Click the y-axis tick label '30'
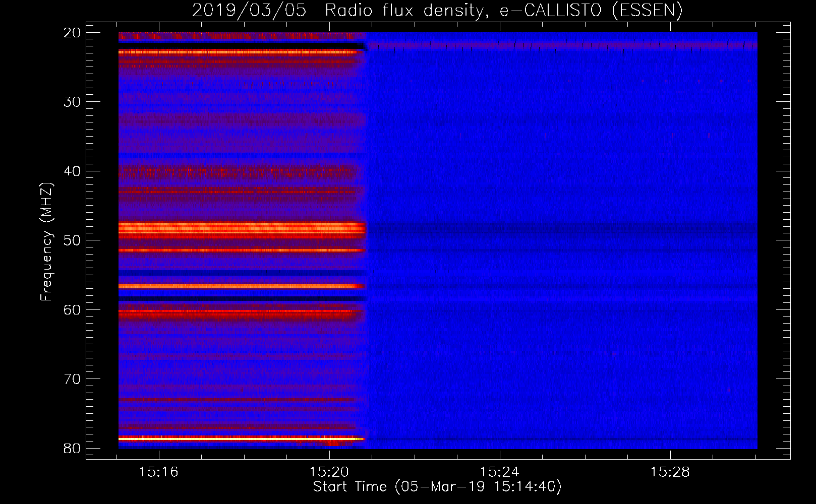 [72, 102]
